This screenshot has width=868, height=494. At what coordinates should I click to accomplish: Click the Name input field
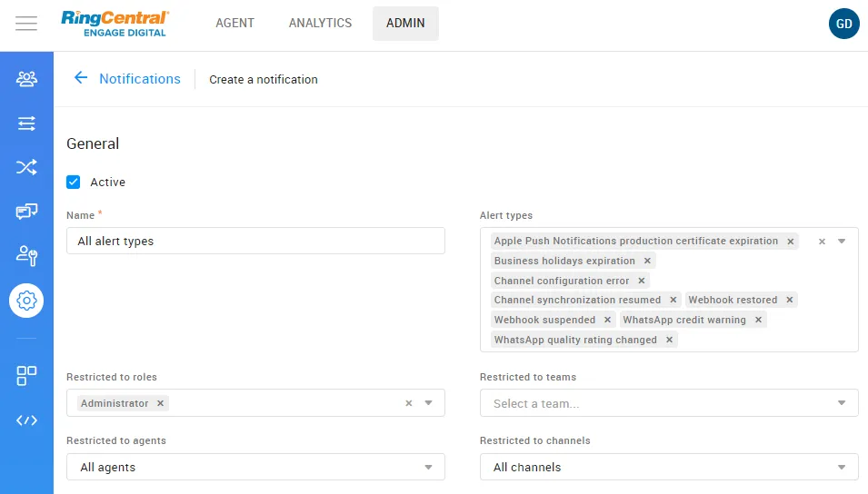click(x=255, y=242)
